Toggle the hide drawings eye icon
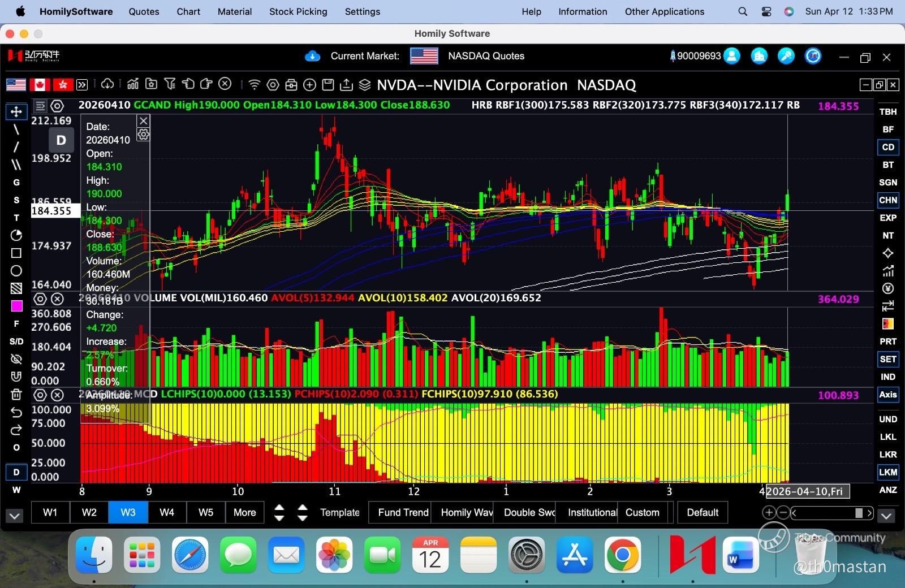The image size is (905, 588). (16, 359)
